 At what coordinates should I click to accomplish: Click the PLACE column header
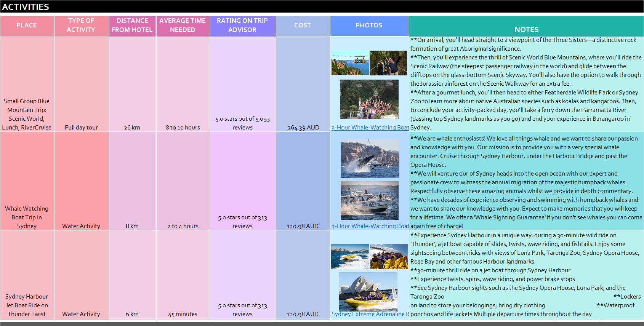27,25
